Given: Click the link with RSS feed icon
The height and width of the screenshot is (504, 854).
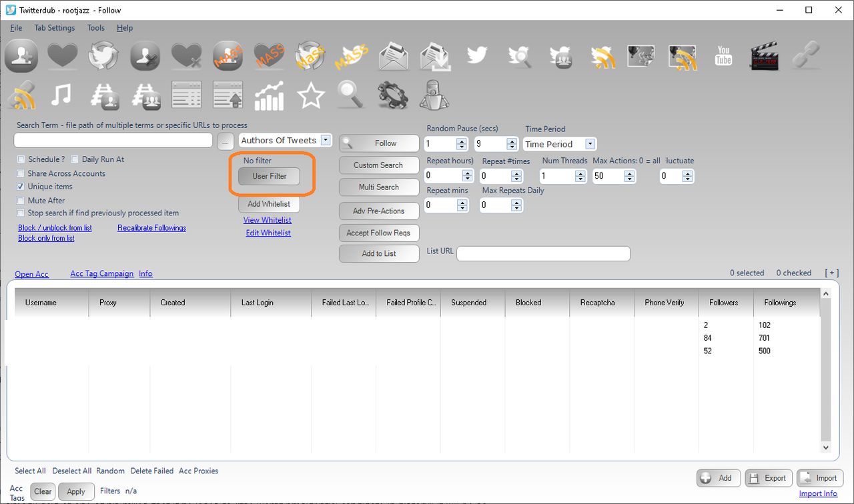Looking at the screenshot, I should [x=21, y=95].
